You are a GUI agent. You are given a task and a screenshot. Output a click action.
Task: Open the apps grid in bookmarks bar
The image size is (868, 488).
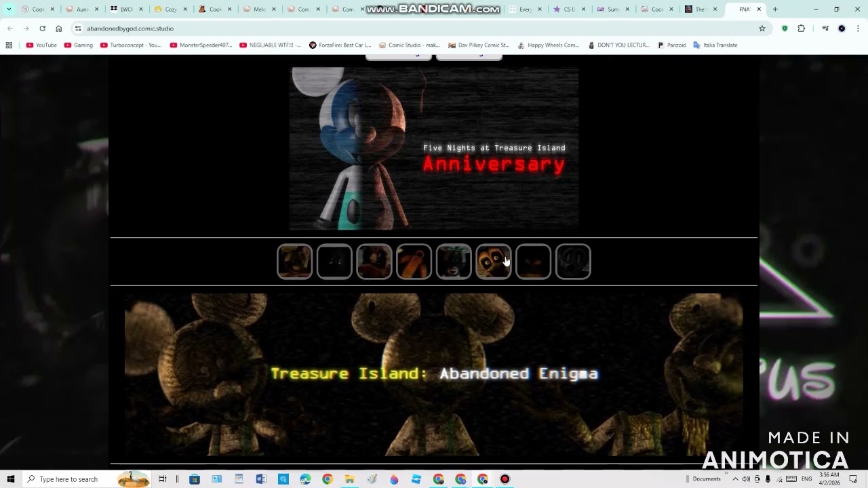click(9, 45)
